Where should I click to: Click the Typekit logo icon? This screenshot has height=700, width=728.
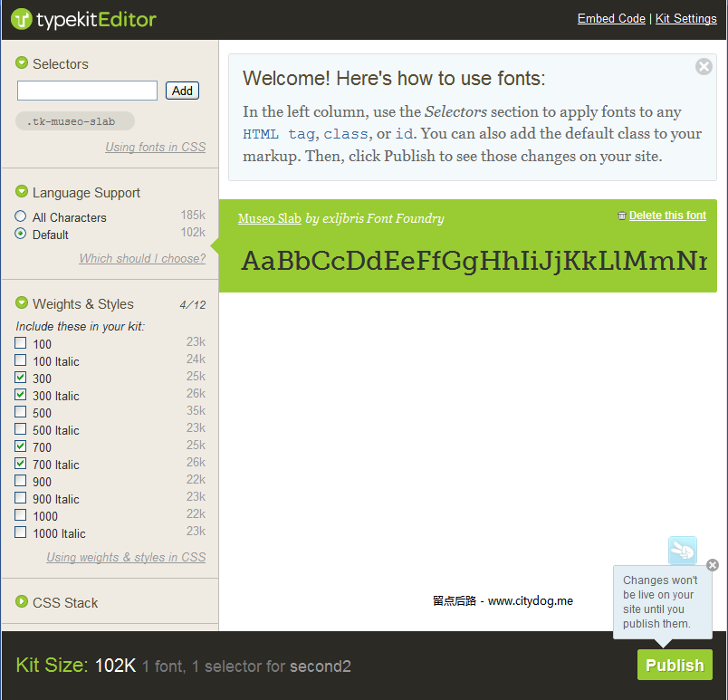coord(22,19)
